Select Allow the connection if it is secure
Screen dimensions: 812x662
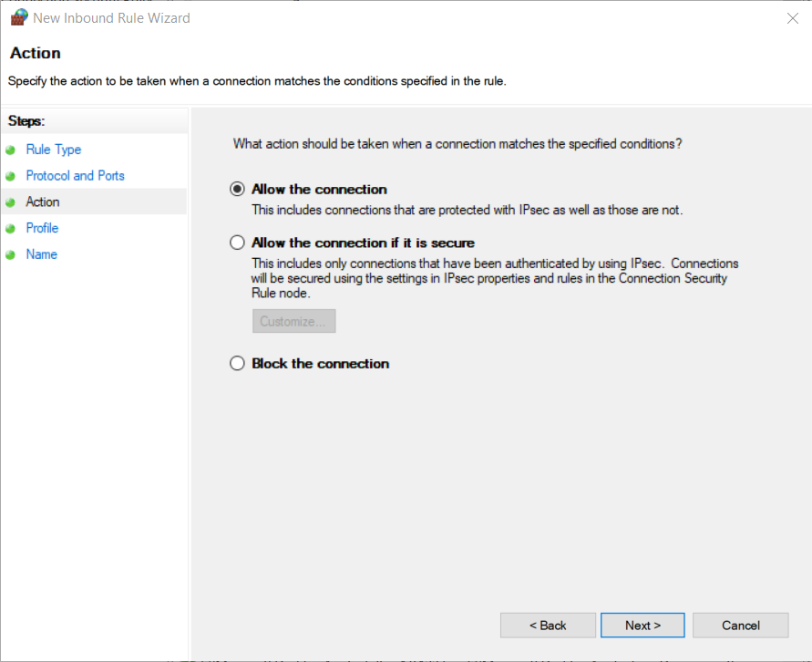point(237,243)
